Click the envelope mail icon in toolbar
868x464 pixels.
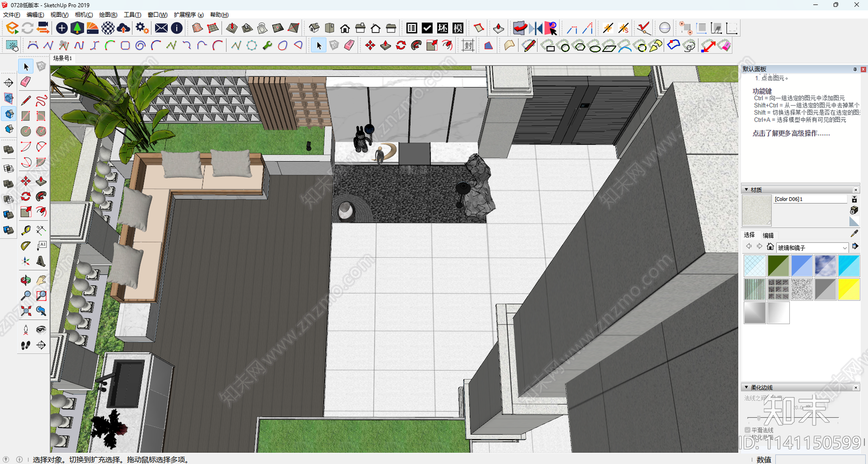click(x=161, y=28)
